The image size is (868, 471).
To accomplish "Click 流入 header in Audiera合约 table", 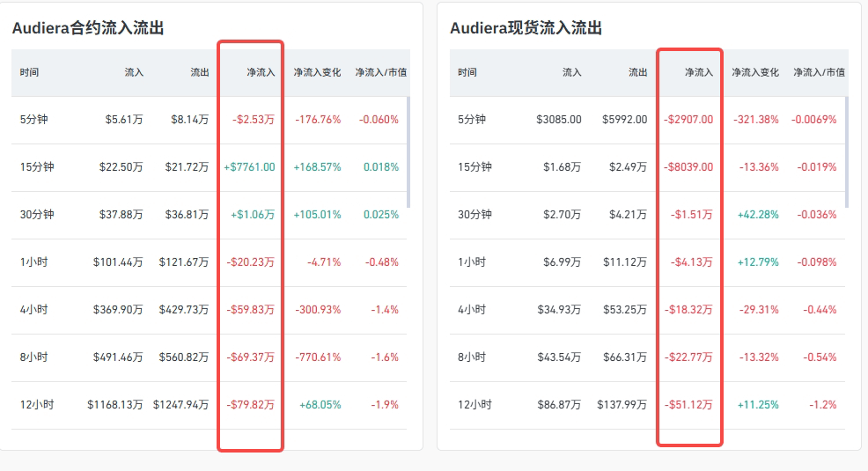I will click(x=134, y=72).
